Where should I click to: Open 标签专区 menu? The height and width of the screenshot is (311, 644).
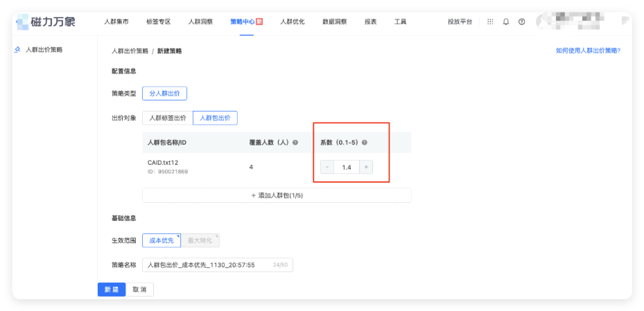(159, 21)
